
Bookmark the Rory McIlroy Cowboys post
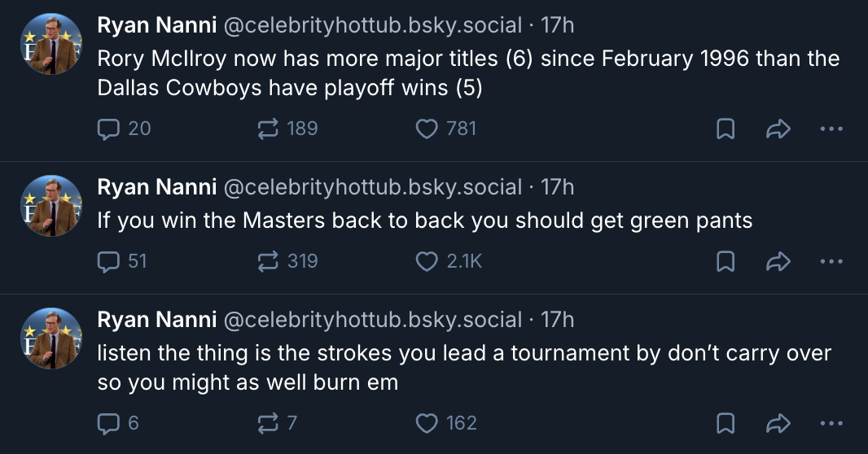coord(726,129)
